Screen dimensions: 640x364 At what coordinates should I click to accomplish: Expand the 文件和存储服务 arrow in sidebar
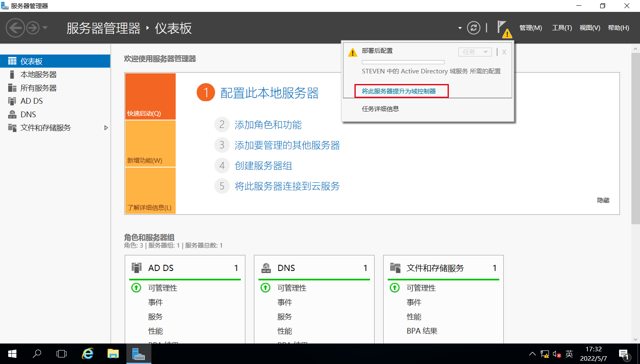coord(106,128)
